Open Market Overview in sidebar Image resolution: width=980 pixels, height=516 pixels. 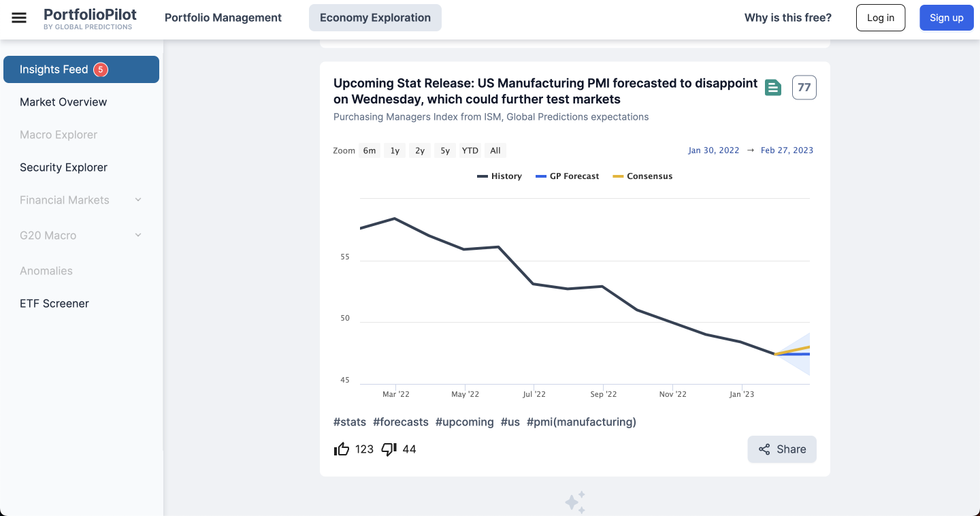click(63, 102)
